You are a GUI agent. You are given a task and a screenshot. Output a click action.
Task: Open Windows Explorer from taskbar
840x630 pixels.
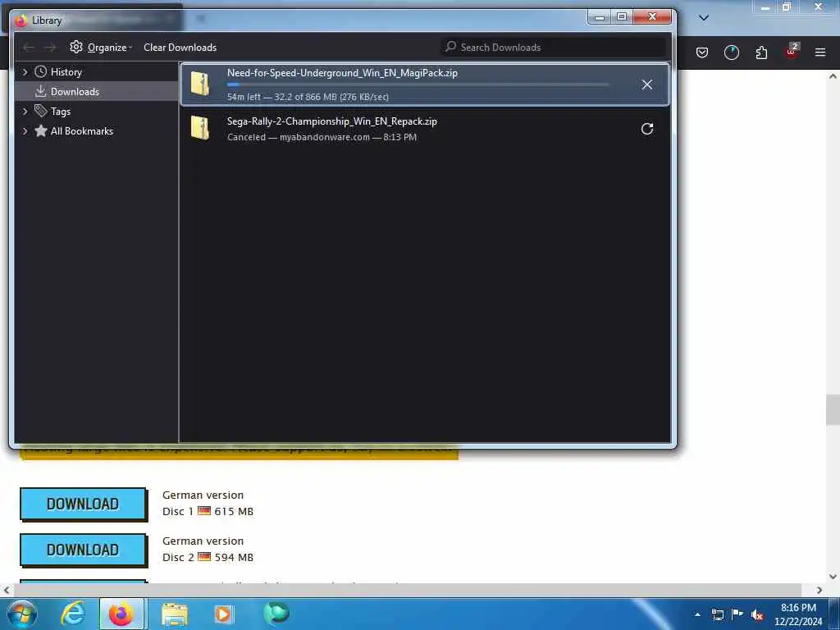click(x=175, y=614)
